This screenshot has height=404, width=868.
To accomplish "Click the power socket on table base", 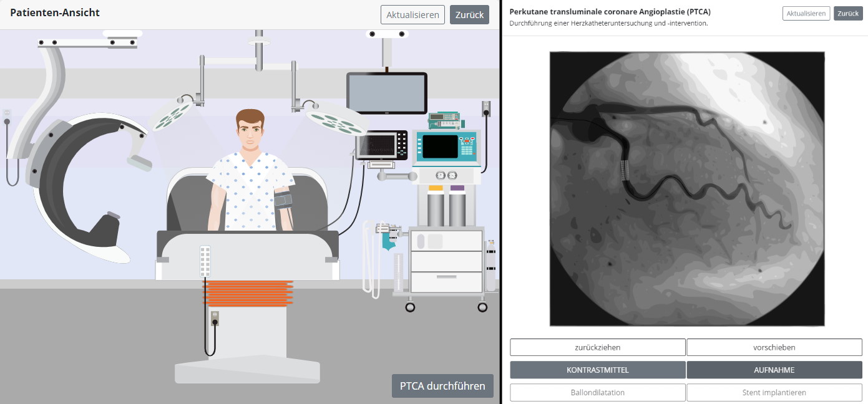I will (x=215, y=319).
